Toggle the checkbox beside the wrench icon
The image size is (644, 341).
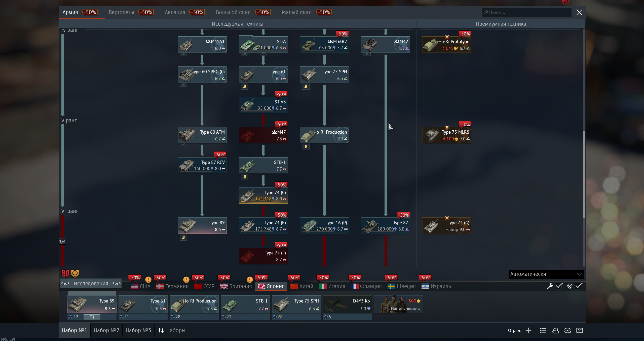pos(559,286)
